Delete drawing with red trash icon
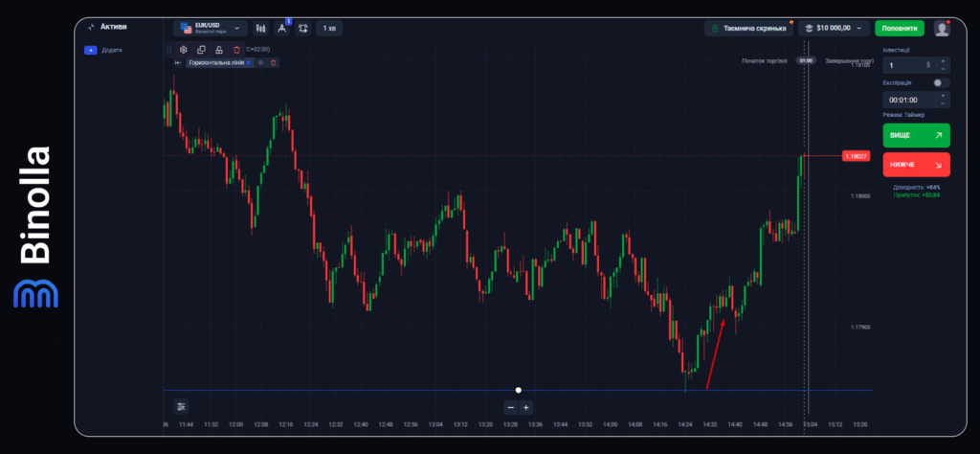The height and width of the screenshot is (454, 980). click(236, 50)
